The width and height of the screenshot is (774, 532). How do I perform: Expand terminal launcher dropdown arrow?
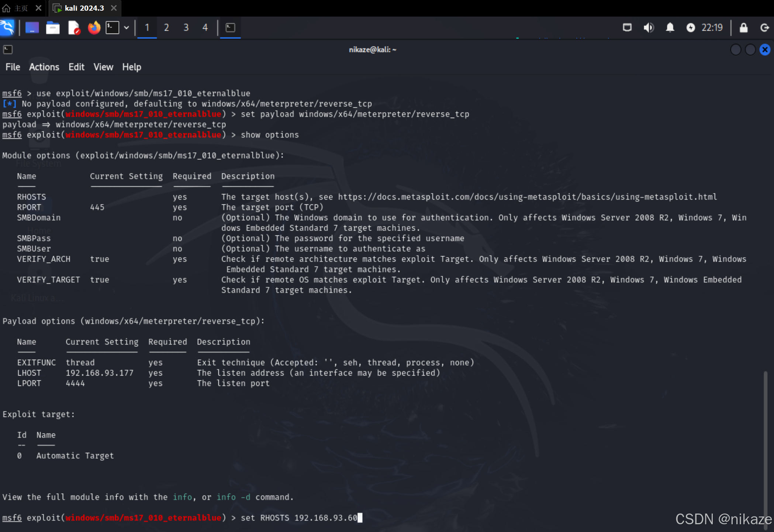point(127,28)
